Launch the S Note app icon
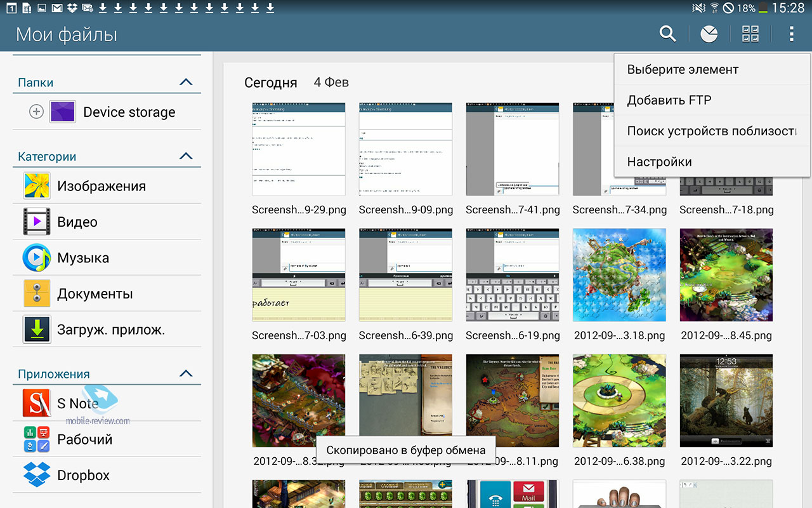This screenshot has width=812, height=508. [37, 403]
